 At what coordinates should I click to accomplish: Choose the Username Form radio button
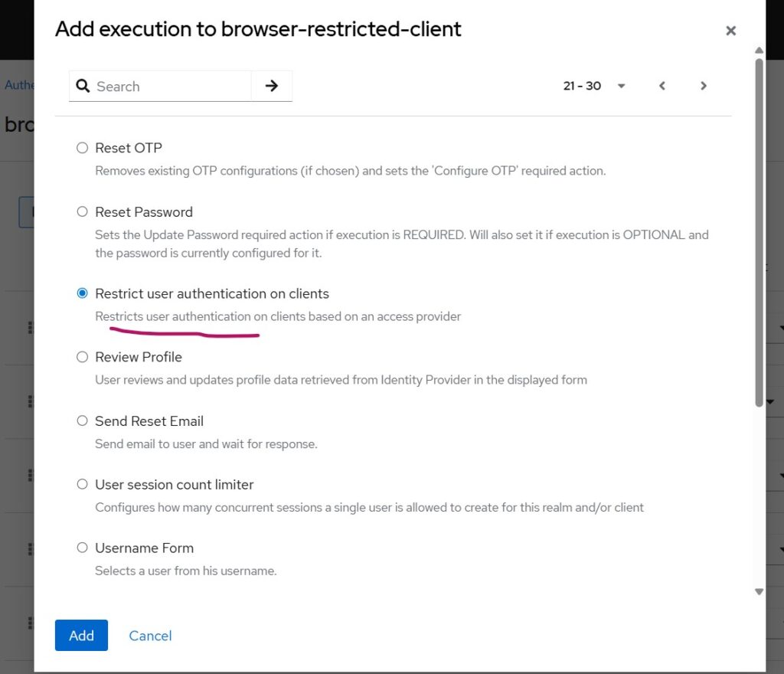point(83,548)
